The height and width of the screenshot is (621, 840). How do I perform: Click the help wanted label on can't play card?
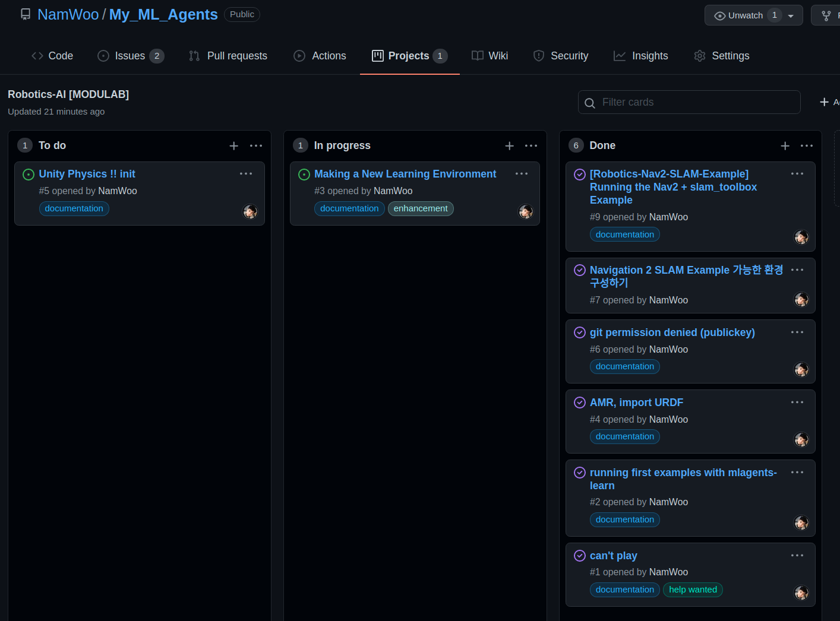pyautogui.click(x=693, y=590)
